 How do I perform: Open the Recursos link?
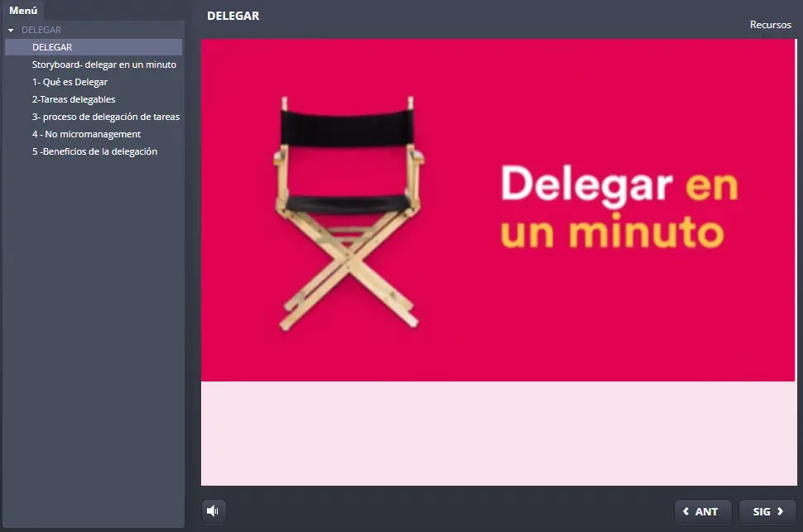click(770, 25)
